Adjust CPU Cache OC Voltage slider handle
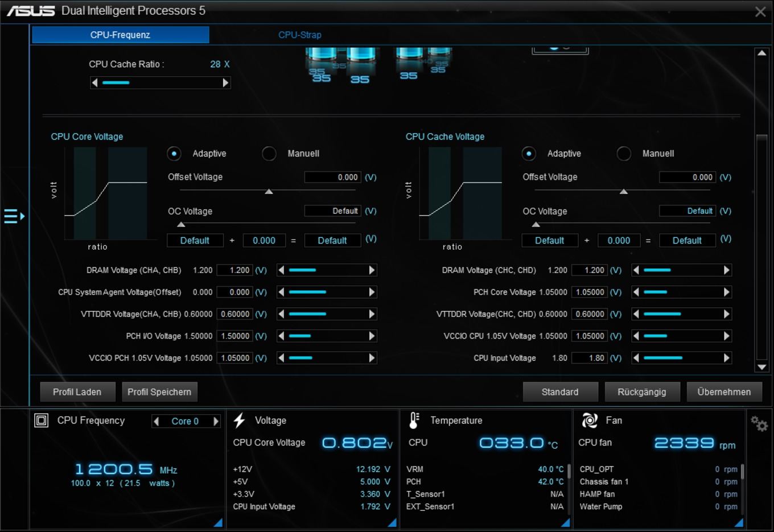 536,225
